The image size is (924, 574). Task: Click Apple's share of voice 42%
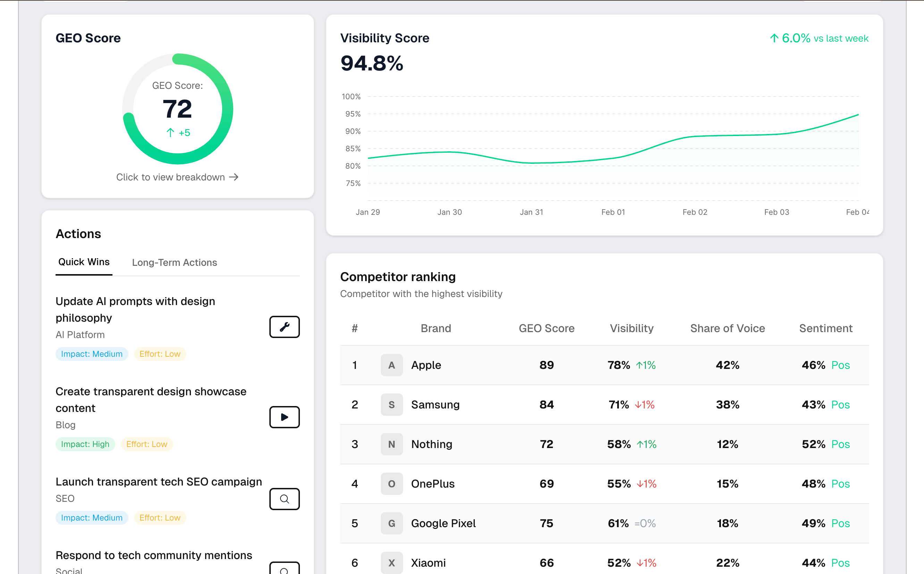click(727, 365)
